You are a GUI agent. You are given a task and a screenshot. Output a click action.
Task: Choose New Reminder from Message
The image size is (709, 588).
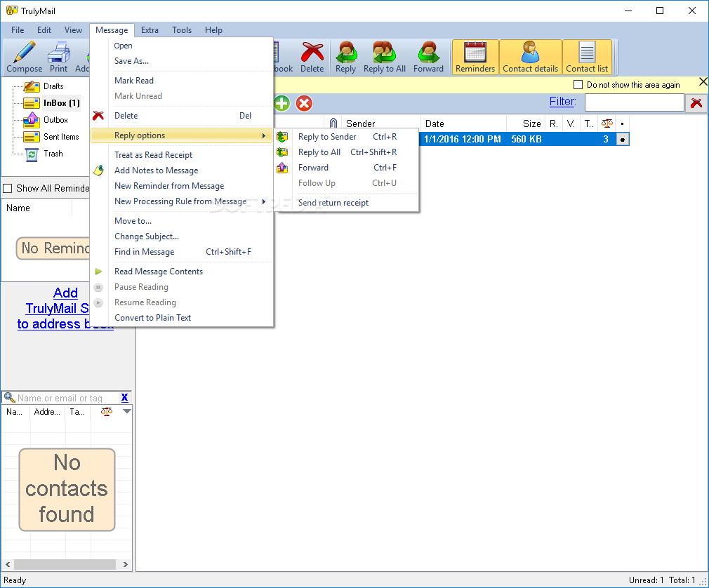tap(182, 186)
